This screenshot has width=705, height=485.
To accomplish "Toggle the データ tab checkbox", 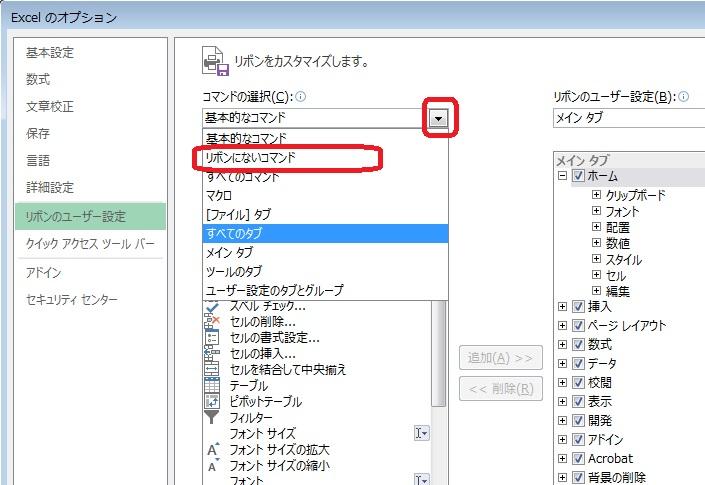I will pyautogui.click(x=578, y=363).
